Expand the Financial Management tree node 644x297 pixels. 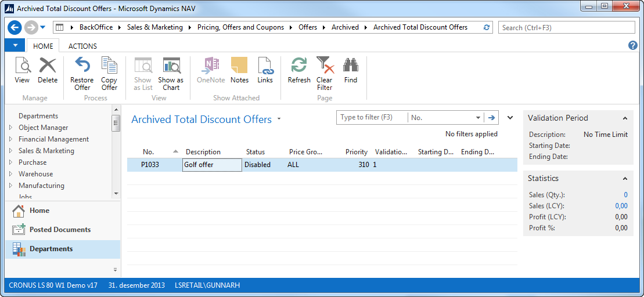pos(10,139)
